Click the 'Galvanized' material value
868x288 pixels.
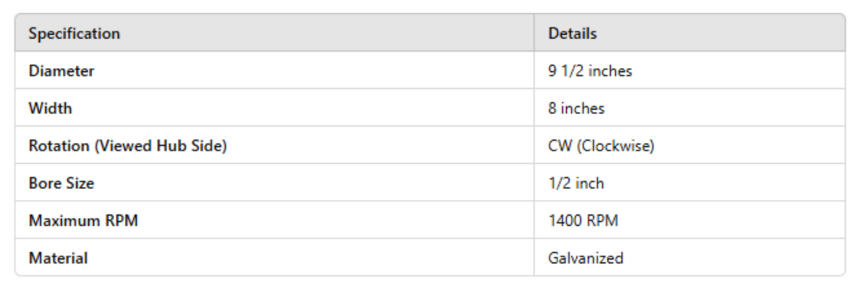(586, 258)
